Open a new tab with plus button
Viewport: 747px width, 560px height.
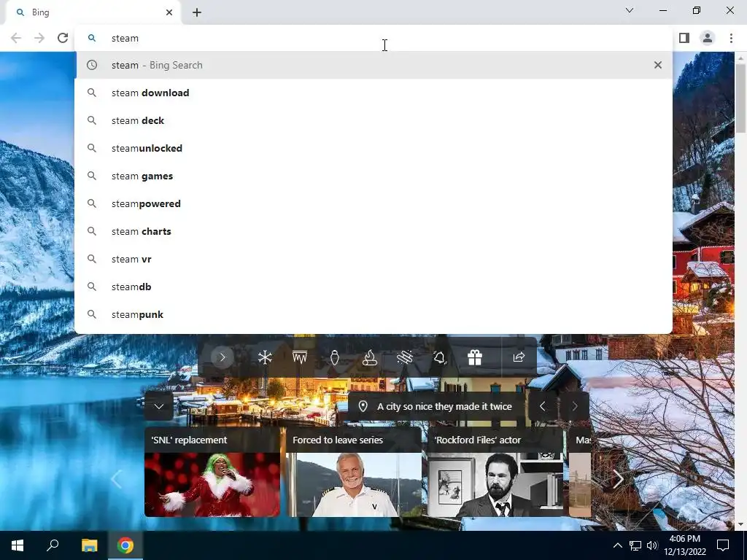pyautogui.click(x=197, y=13)
